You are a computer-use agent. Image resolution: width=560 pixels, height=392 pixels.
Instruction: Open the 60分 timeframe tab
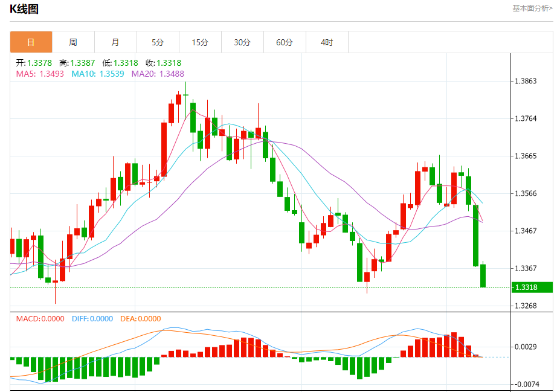[285, 42]
